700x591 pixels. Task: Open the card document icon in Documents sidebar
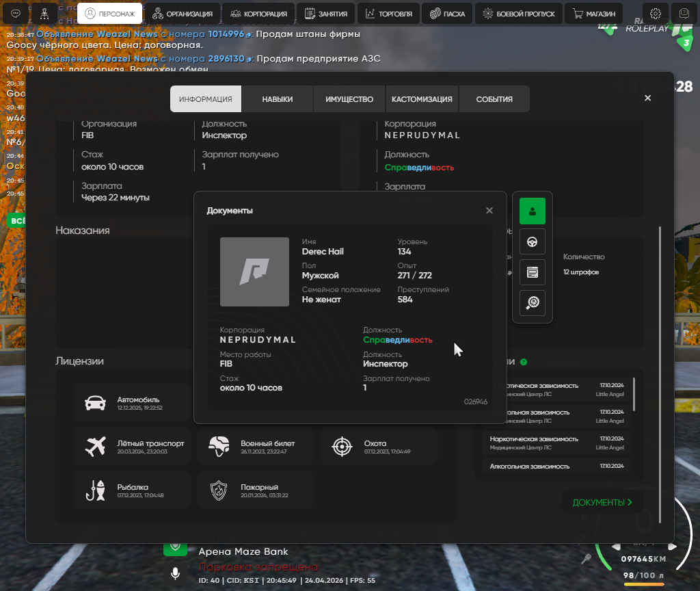point(532,272)
